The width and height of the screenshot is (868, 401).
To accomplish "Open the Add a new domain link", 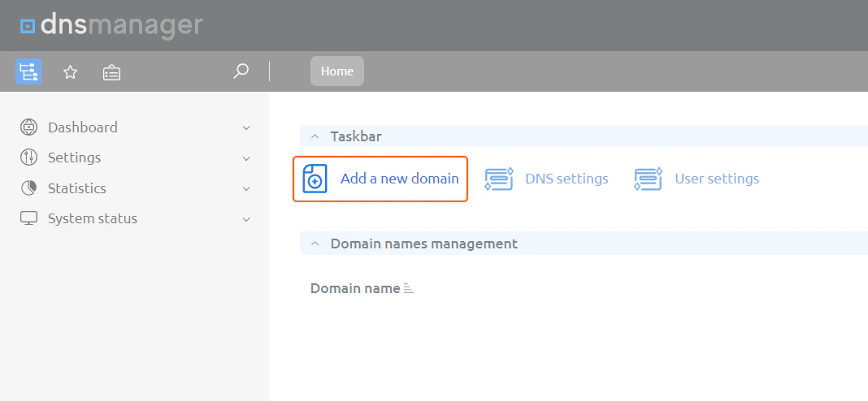I will click(399, 179).
